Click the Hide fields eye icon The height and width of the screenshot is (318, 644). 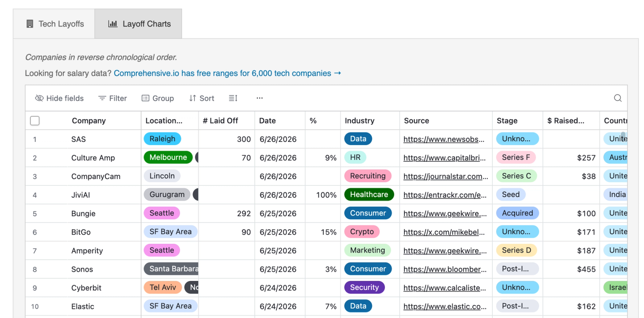39,98
